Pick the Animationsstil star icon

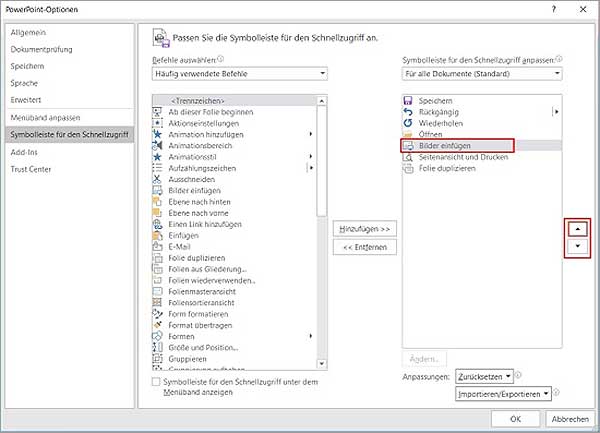pos(157,157)
